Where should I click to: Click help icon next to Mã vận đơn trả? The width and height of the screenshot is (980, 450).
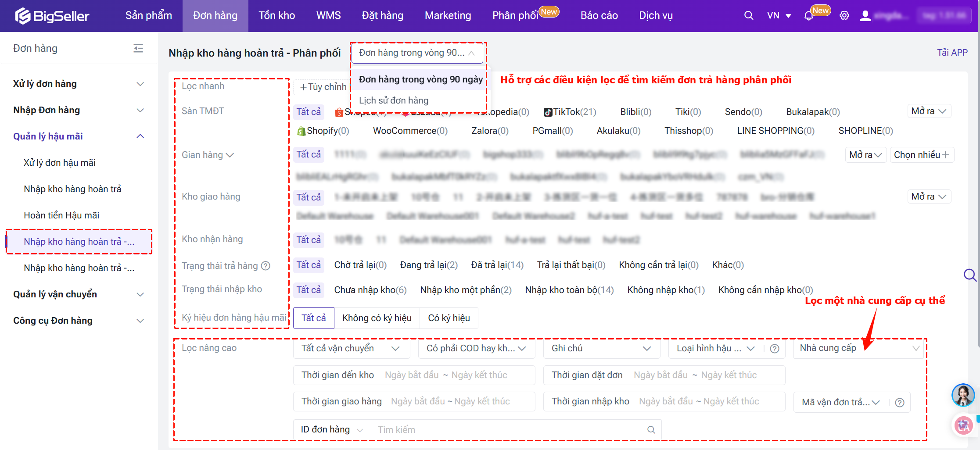point(899,402)
